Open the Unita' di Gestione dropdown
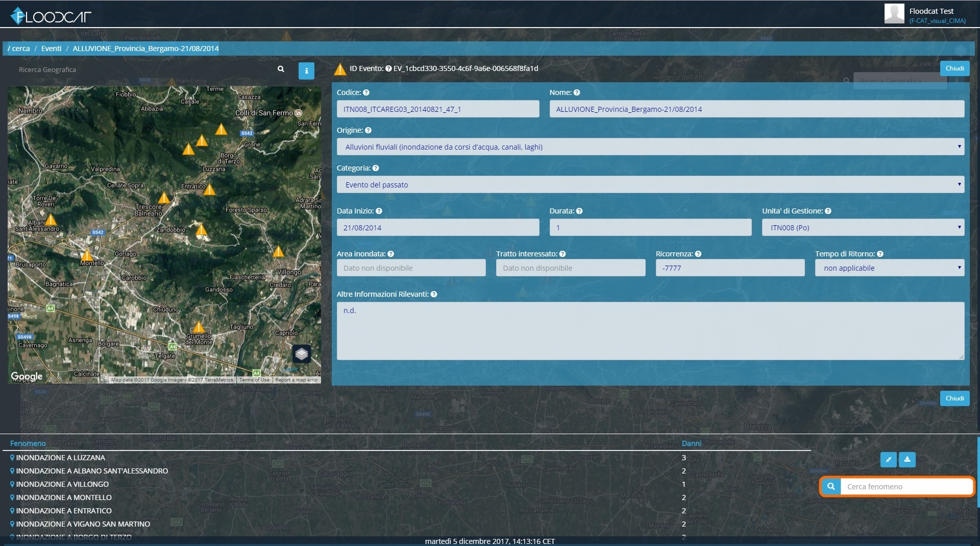Image resolution: width=980 pixels, height=546 pixels. click(863, 227)
